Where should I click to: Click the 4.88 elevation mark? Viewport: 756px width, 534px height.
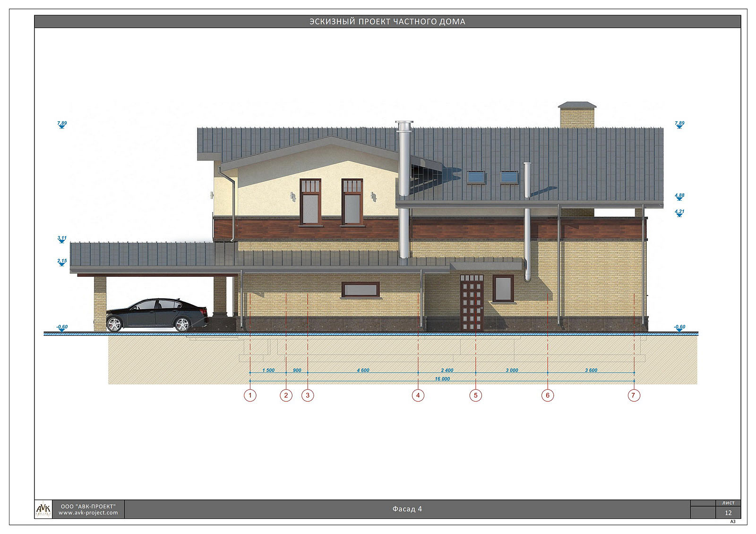tap(679, 196)
